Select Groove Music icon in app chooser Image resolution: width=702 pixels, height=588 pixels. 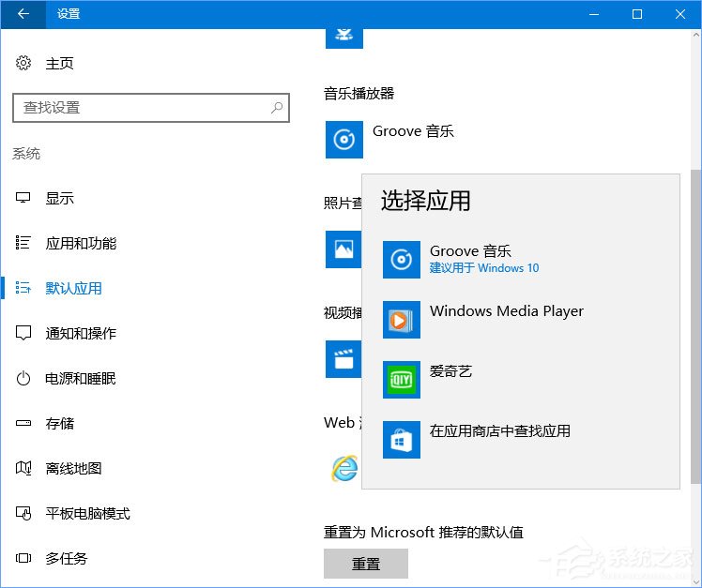pyautogui.click(x=401, y=260)
